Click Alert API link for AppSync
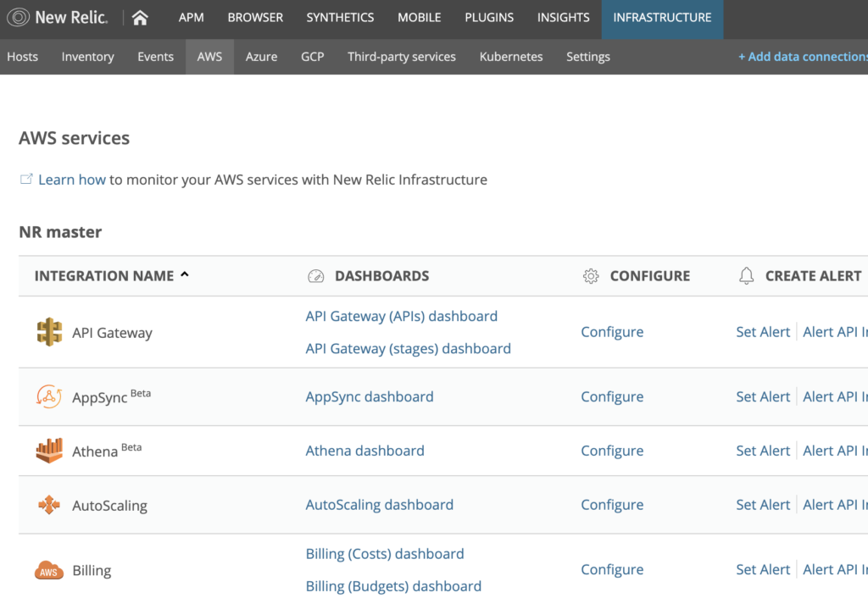This screenshot has height=598, width=868. pyautogui.click(x=835, y=396)
